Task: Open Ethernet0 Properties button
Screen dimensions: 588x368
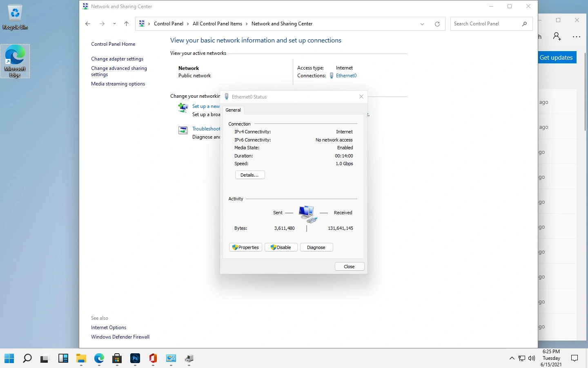Action: [245, 247]
